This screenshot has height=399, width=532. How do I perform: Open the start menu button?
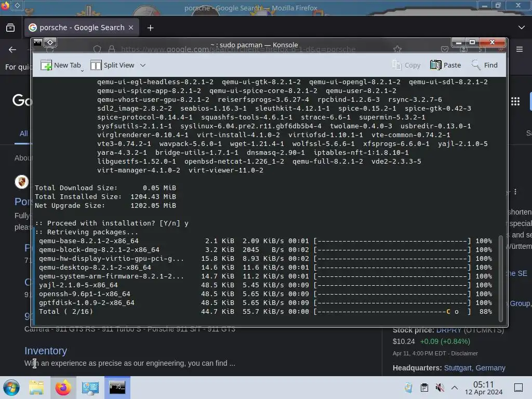pyautogui.click(x=11, y=388)
